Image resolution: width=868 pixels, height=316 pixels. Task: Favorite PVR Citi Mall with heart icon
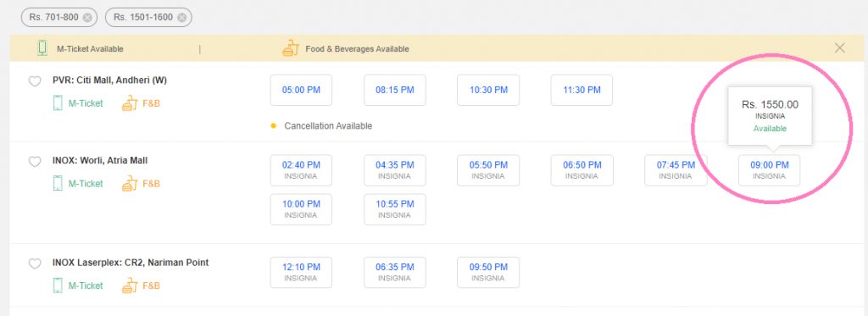pos(35,81)
